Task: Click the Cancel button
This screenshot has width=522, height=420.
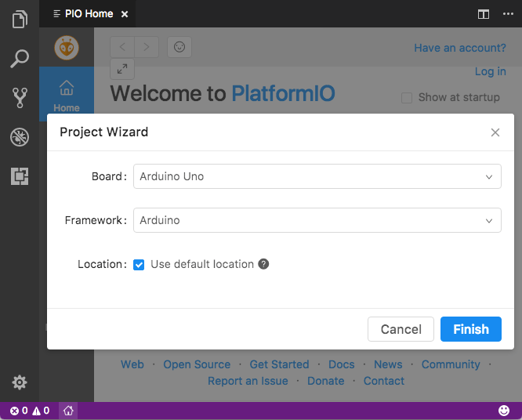Action: point(401,329)
